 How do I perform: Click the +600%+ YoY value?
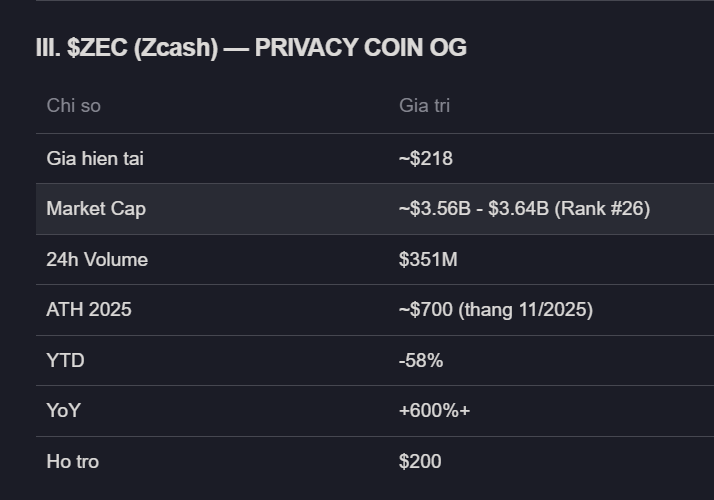click(434, 411)
